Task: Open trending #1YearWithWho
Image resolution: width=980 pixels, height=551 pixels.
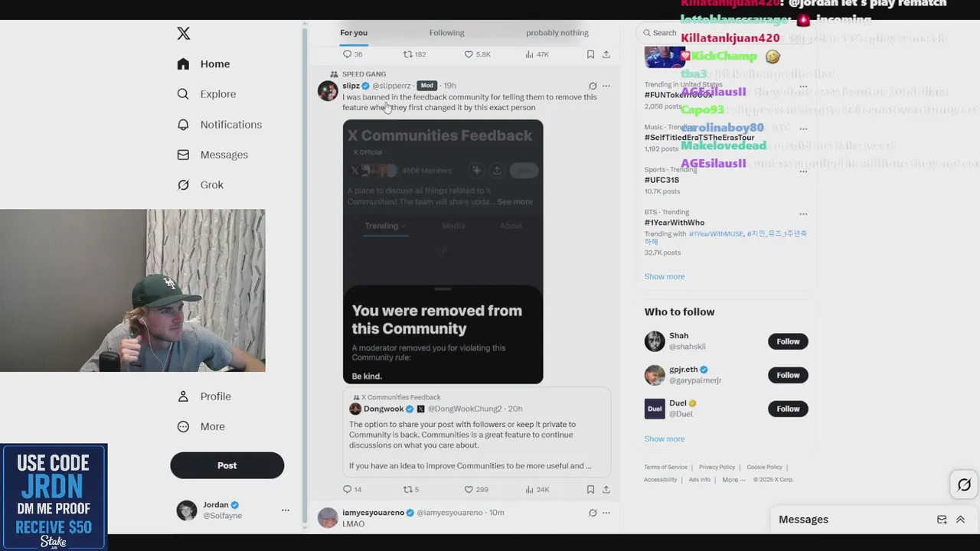Action: pyautogui.click(x=675, y=223)
